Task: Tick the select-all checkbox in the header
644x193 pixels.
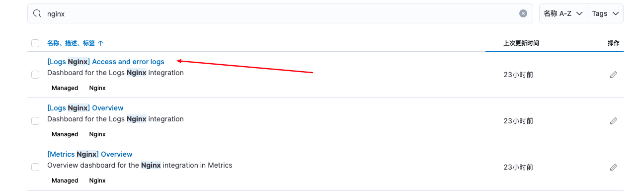Action: pyautogui.click(x=35, y=43)
